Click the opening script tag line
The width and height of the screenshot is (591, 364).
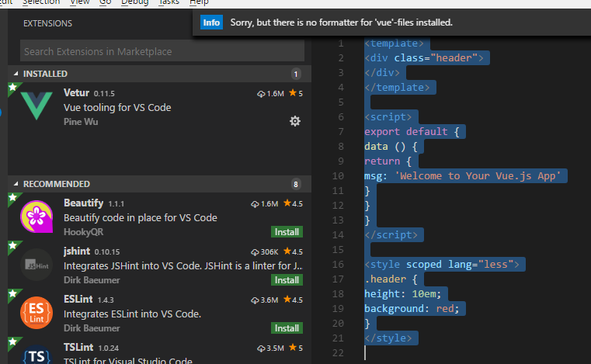[388, 117]
